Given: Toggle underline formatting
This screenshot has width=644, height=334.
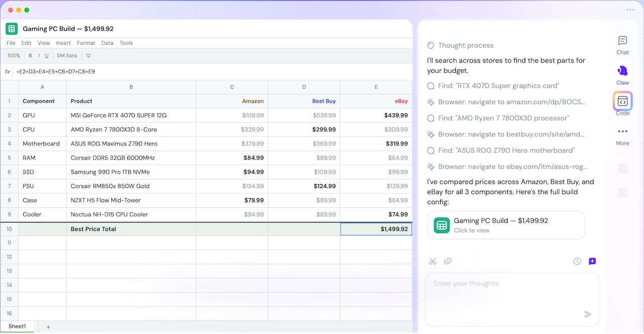Looking at the screenshot, I should click(47, 56).
